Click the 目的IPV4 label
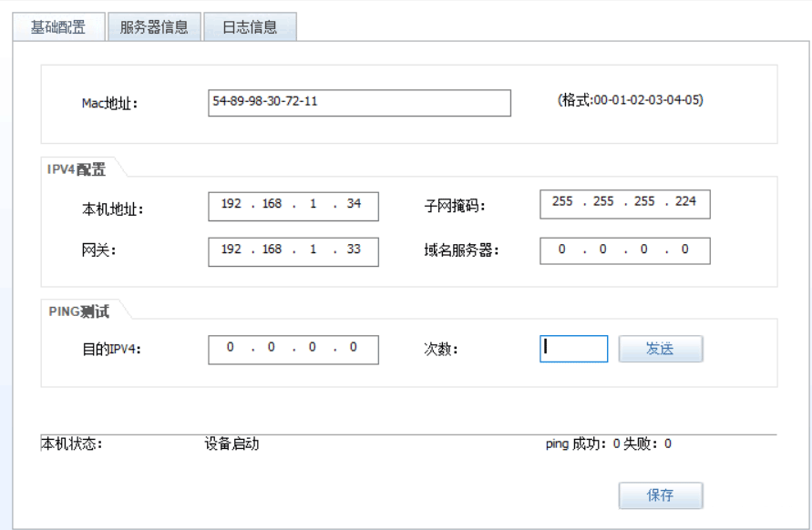 111,349
